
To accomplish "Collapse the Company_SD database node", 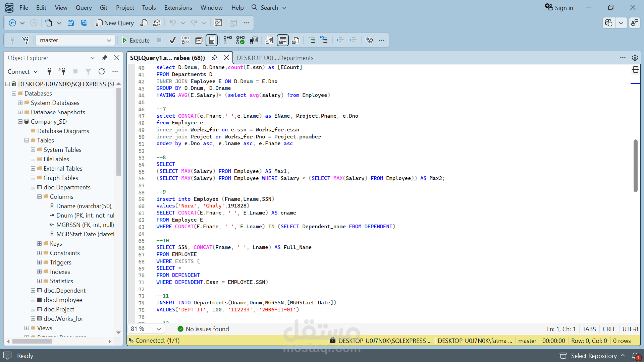I will 20,121.
